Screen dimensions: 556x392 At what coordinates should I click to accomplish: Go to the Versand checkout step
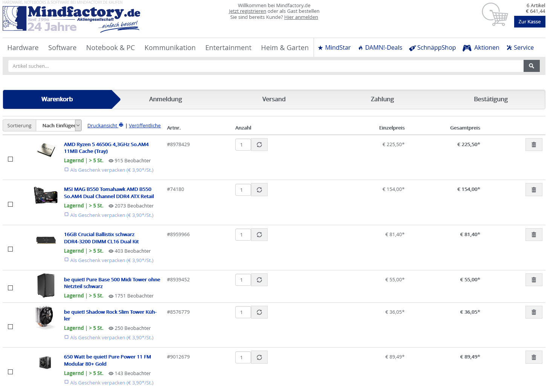[x=274, y=99]
